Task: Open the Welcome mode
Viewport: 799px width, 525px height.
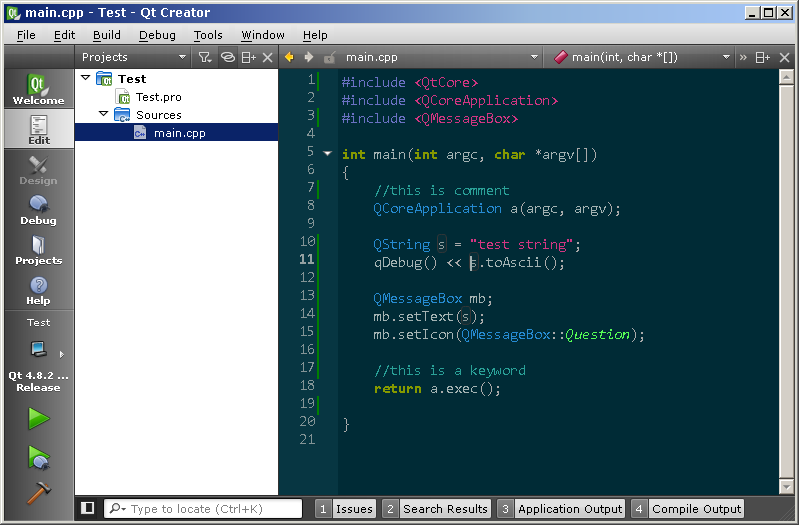Action: pyautogui.click(x=39, y=88)
